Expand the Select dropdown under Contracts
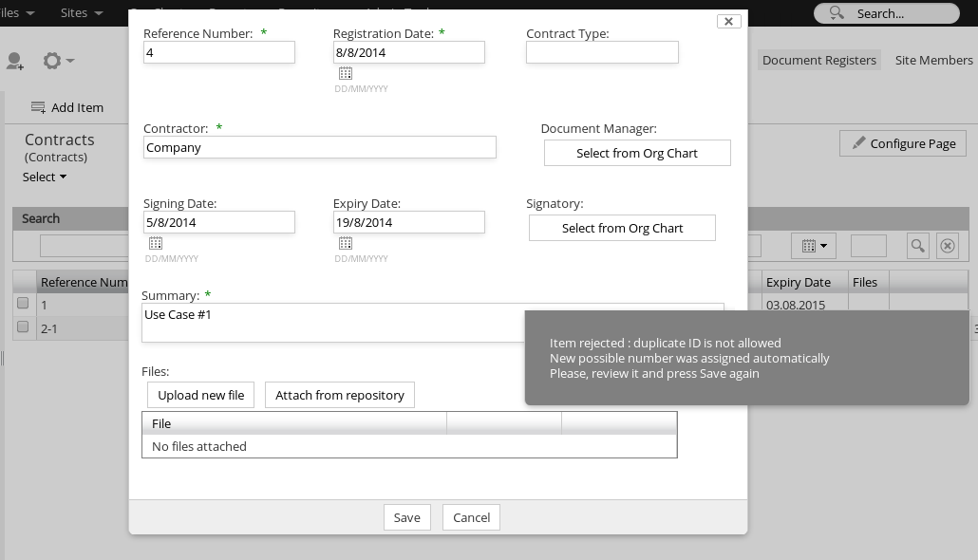 click(45, 177)
